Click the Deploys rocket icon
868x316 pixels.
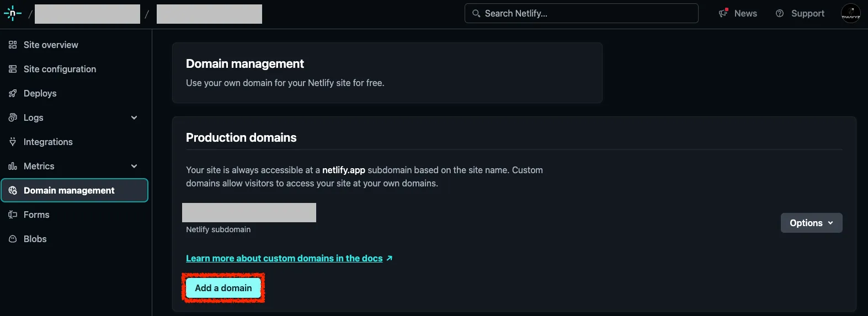click(13, 93)
